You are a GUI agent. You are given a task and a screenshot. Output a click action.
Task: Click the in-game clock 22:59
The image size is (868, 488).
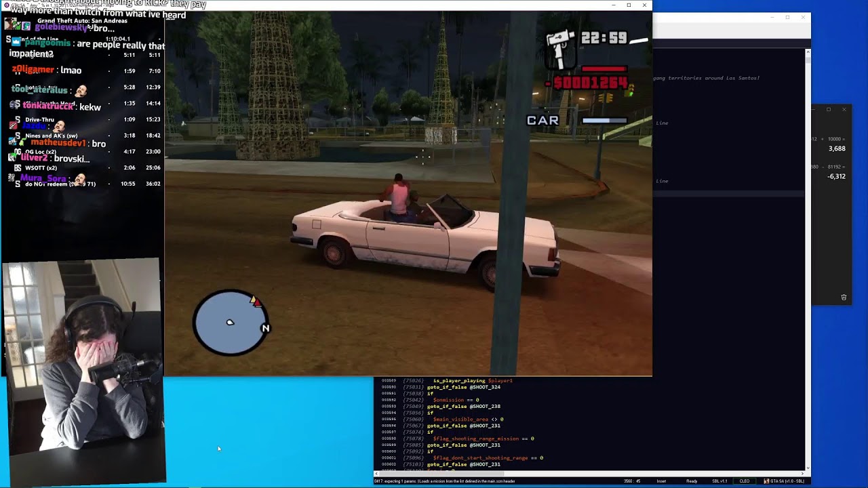604,39
